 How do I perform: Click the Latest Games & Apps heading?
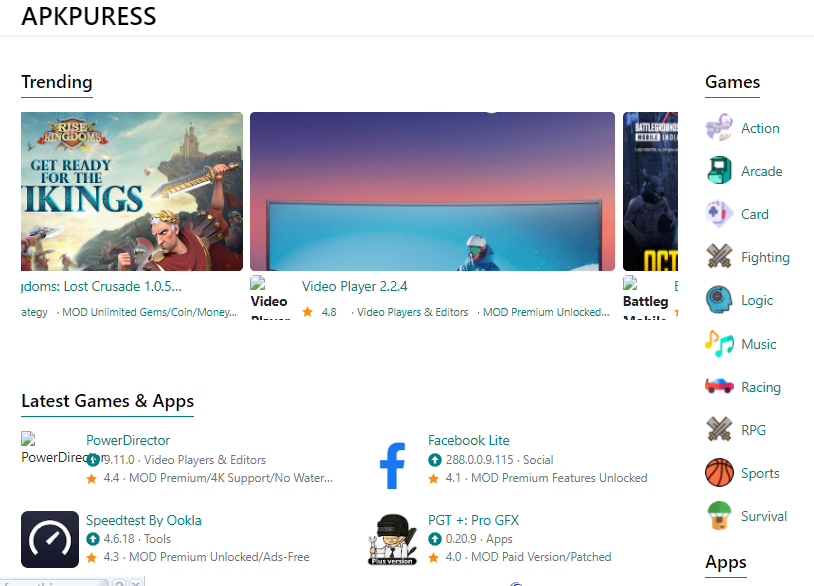(x=107, y=401)
